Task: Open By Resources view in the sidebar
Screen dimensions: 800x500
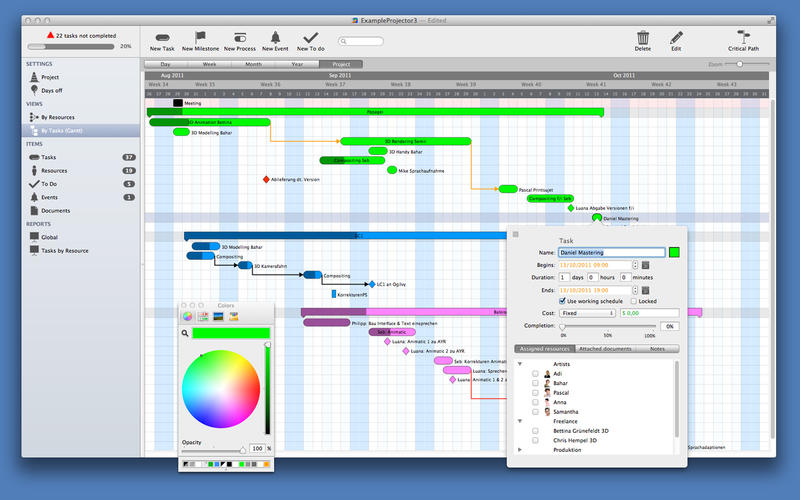Action: [x=58, y=117]
